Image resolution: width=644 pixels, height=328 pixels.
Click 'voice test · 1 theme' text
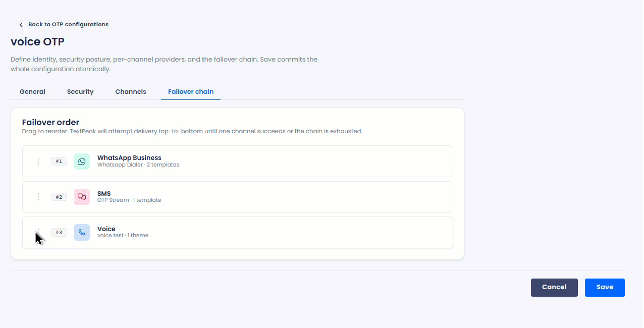tap(123, 235)
